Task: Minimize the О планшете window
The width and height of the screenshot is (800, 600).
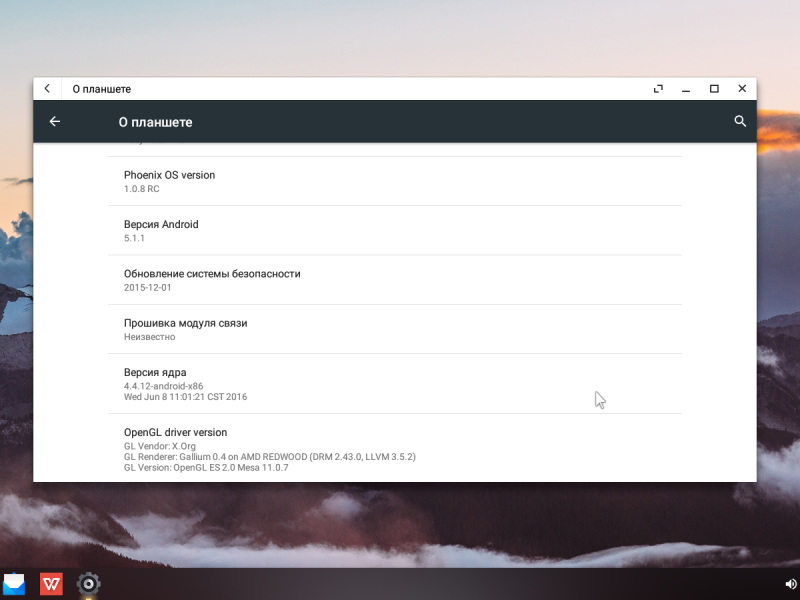Action: (686, 90)
